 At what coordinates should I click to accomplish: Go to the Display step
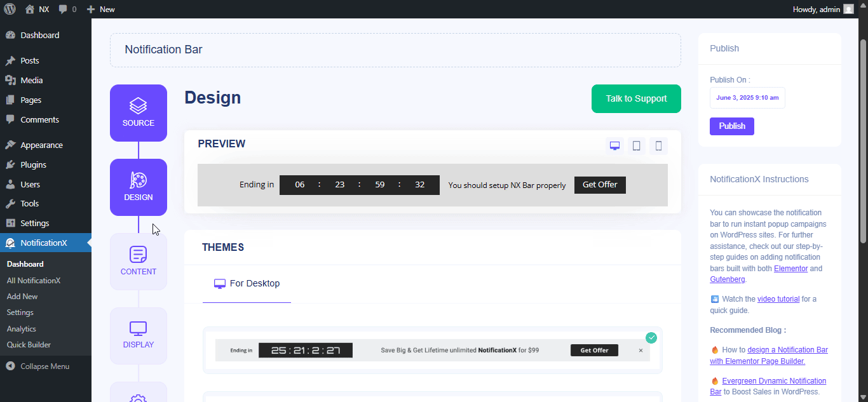[x=139, y=336]
